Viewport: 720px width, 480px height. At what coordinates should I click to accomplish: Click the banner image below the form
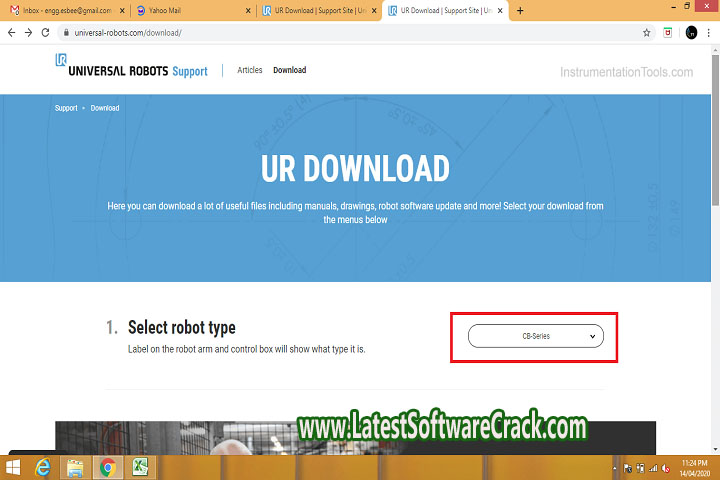tap(355, 438)
